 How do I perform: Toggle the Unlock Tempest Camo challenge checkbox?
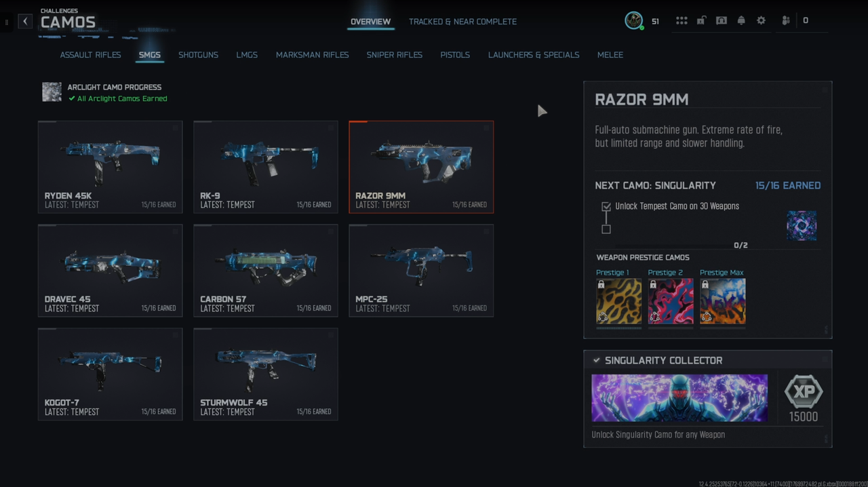tap(606, 206)
